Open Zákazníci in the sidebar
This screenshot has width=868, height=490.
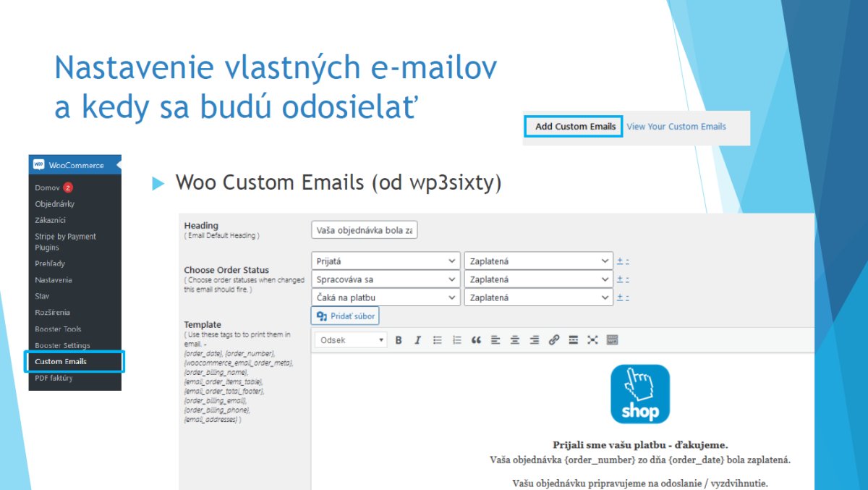[x=51, y=220]
